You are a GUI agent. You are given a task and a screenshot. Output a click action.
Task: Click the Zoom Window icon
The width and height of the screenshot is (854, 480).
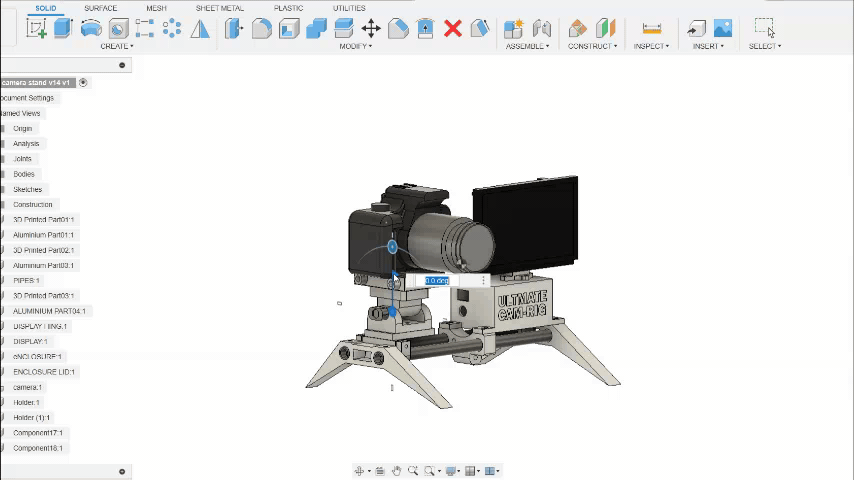[x=430, y=471]
